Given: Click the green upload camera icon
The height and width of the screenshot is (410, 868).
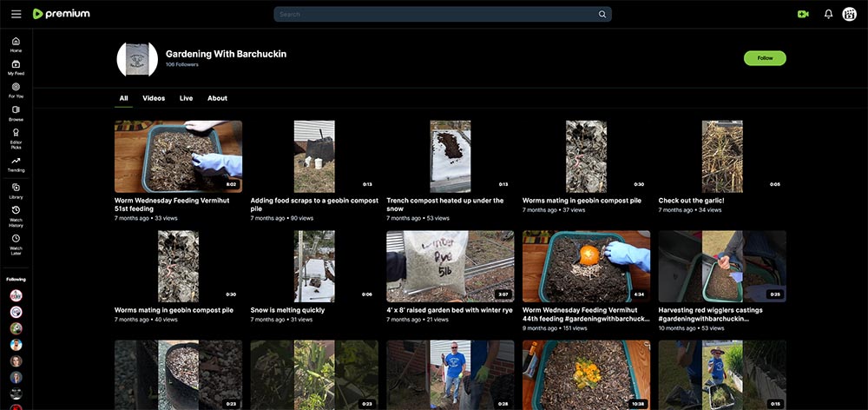Looking at the screenshot, I should [x=803, y=15].
